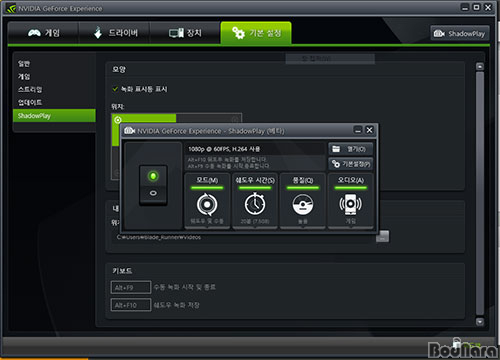This screenshot has height=360, width=500.
Task: Click the quality gauge icon
Action: pyautogui.click(x=303, y=204)
